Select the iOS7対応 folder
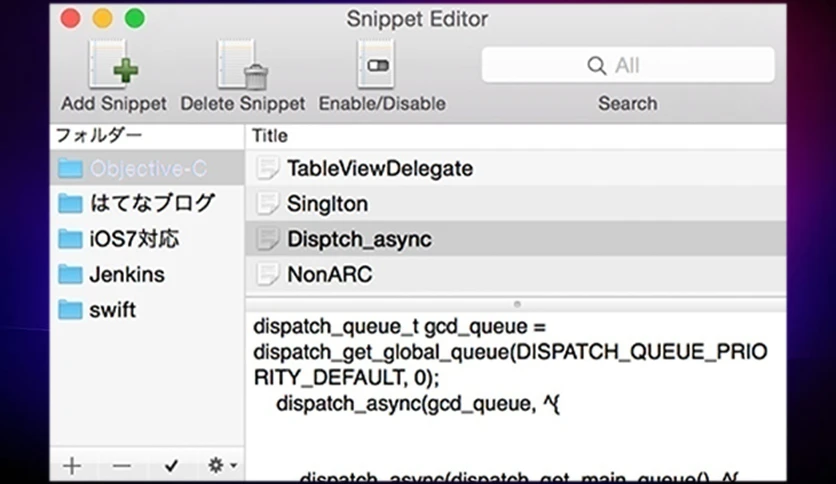 tap(147, 239)
